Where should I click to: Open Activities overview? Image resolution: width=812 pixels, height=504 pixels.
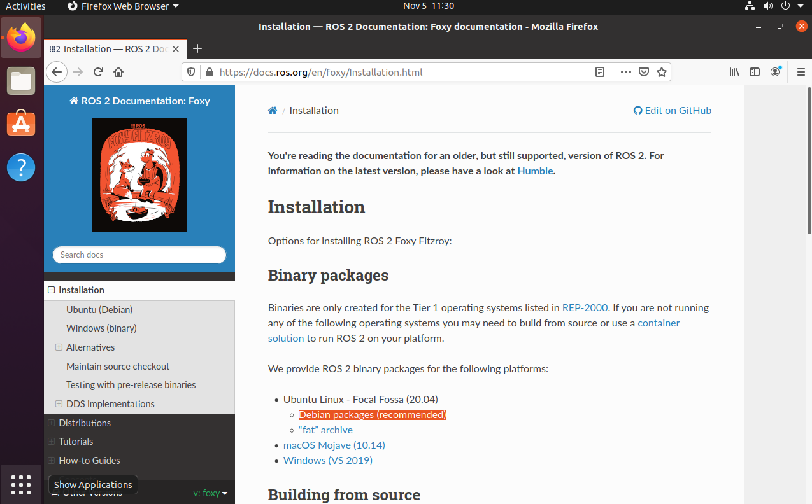pyautogui.click(x=25, y=6)
